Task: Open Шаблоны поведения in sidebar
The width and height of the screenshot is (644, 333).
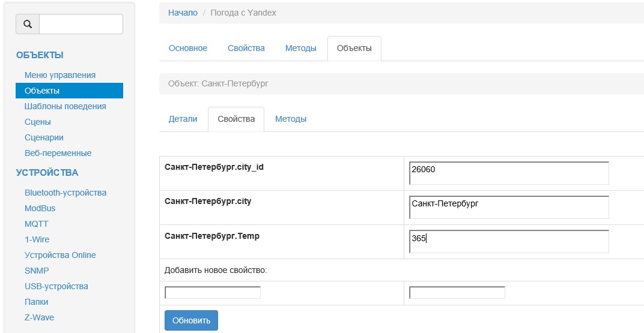Action: (65, 106)
